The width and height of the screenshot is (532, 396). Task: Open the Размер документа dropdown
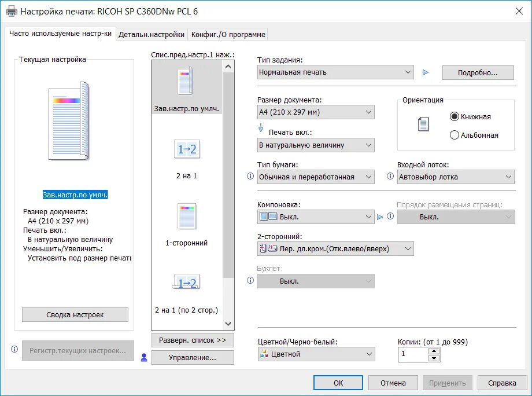(316, 112)
